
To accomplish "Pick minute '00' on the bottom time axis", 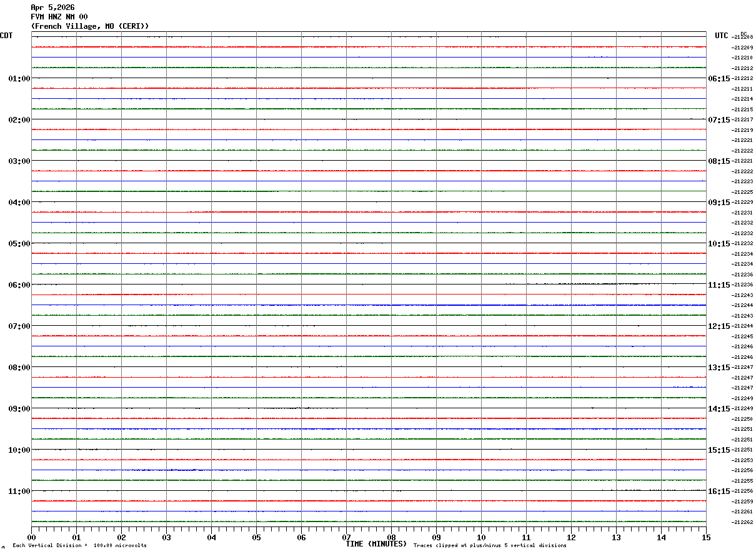I will pyautogui.click(x=31, y=537).
